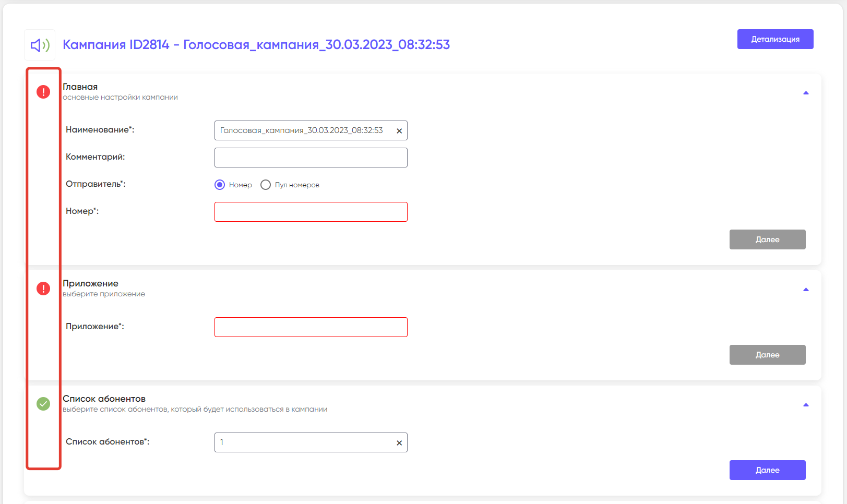Click the speaker icon beside the campaign title

pyautogui.click(x=40, y=45)
